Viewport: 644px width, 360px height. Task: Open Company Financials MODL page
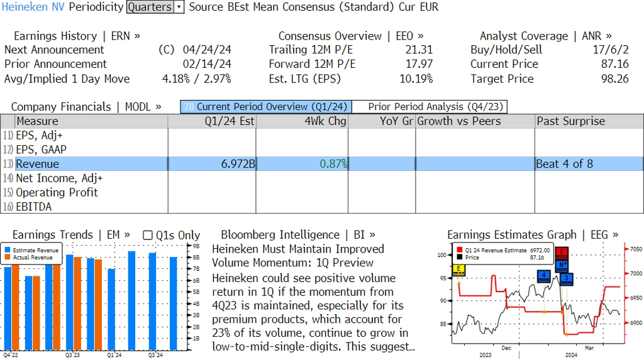pyautogui.click(x=86, y=107)
